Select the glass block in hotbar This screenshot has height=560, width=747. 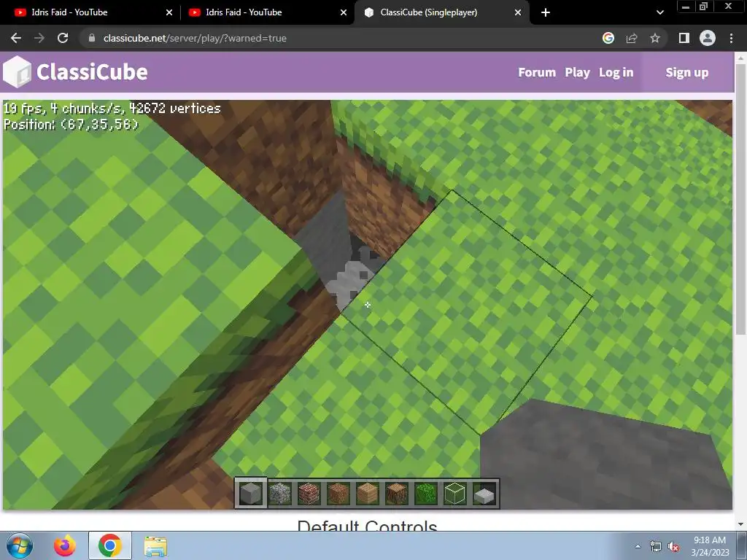coord(454,494)
